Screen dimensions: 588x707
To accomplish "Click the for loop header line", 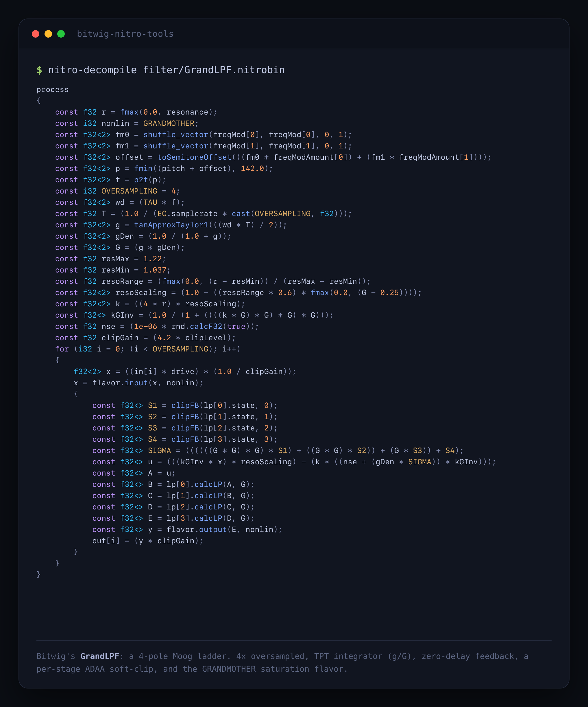I will (x=148, y=349).
